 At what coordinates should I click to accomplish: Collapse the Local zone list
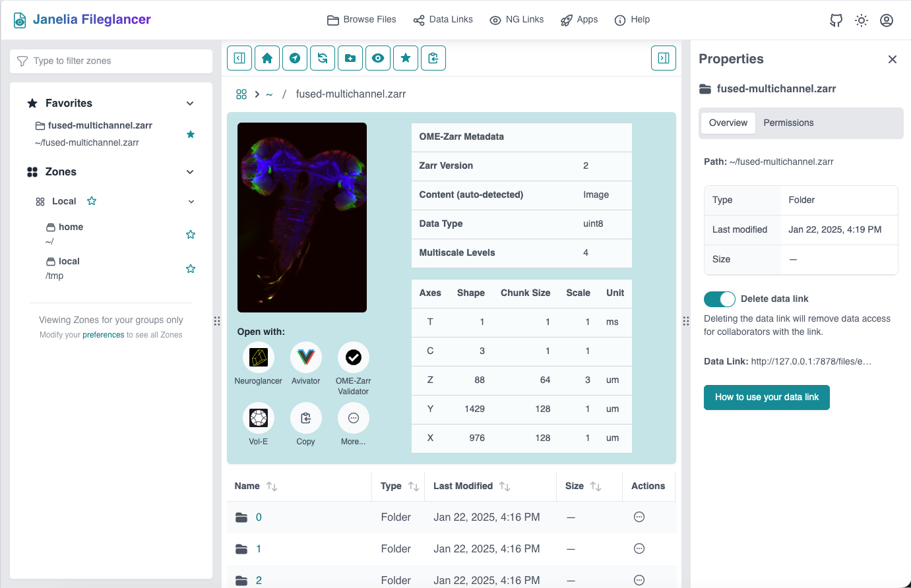[191, 202]
